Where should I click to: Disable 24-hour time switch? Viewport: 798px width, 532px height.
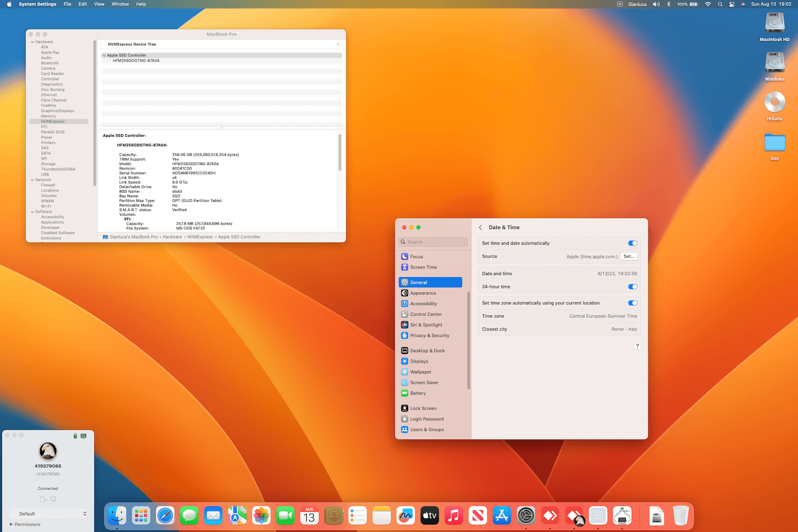[632, 287]
